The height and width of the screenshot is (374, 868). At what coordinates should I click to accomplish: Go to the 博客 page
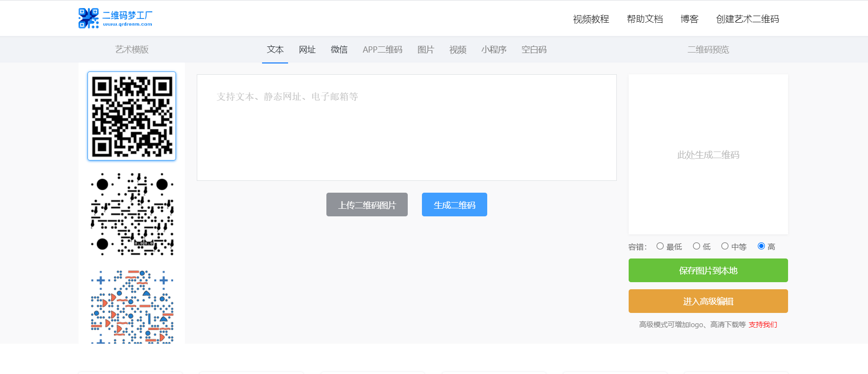tap(689, 19)
